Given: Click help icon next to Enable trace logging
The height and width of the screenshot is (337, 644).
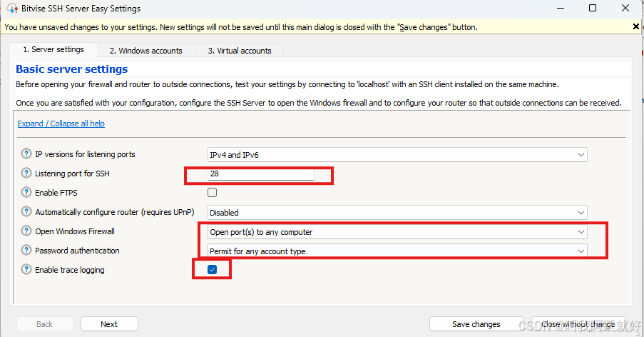Looking at the screenshot, I should coord(27,270).
